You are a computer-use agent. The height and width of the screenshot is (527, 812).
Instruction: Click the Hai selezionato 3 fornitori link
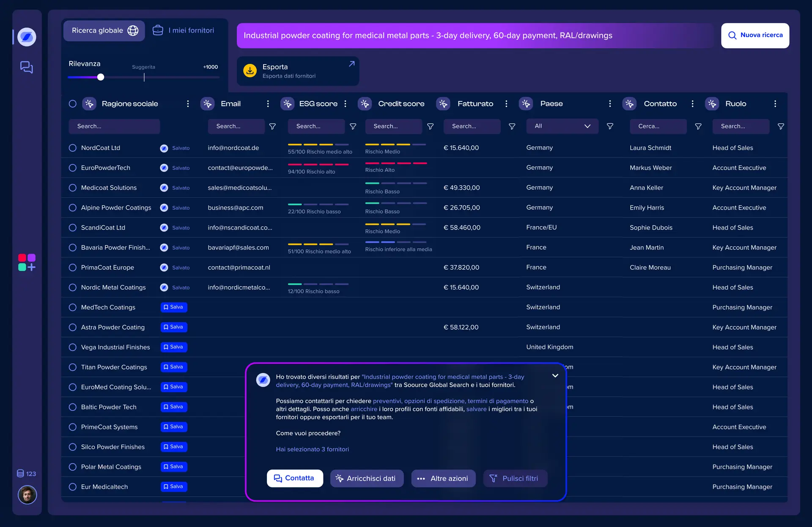click(x=313, y=449)
